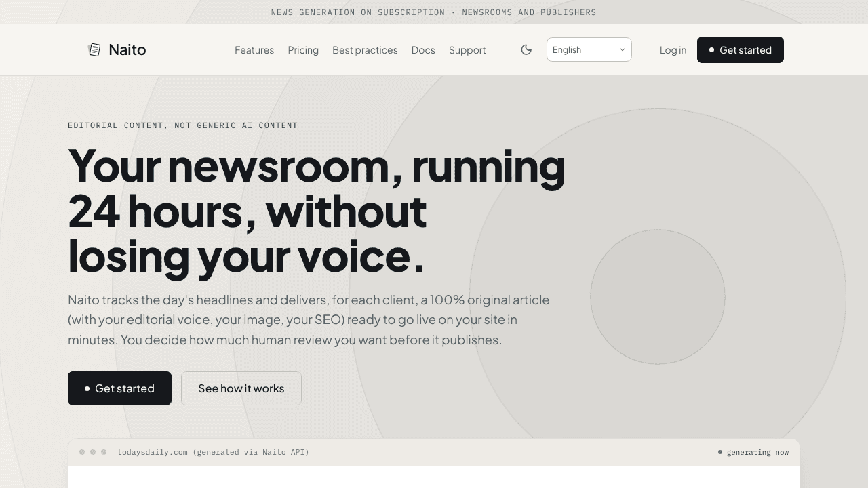This screenshot has width=868, height=488.
Task: Click the hero Get started button
Action: pyautogui.click(x=119, y=388)
